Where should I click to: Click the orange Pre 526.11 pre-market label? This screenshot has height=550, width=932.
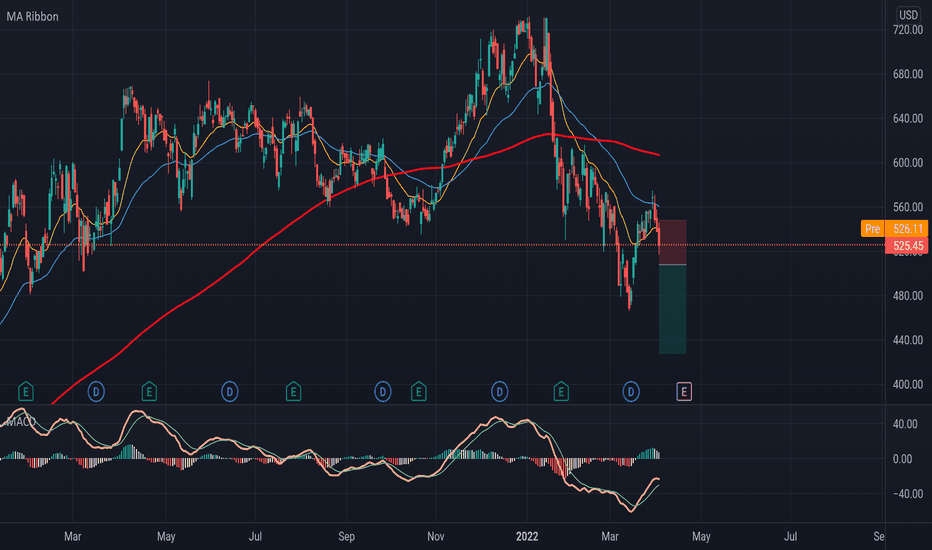(x=894, y=228)
